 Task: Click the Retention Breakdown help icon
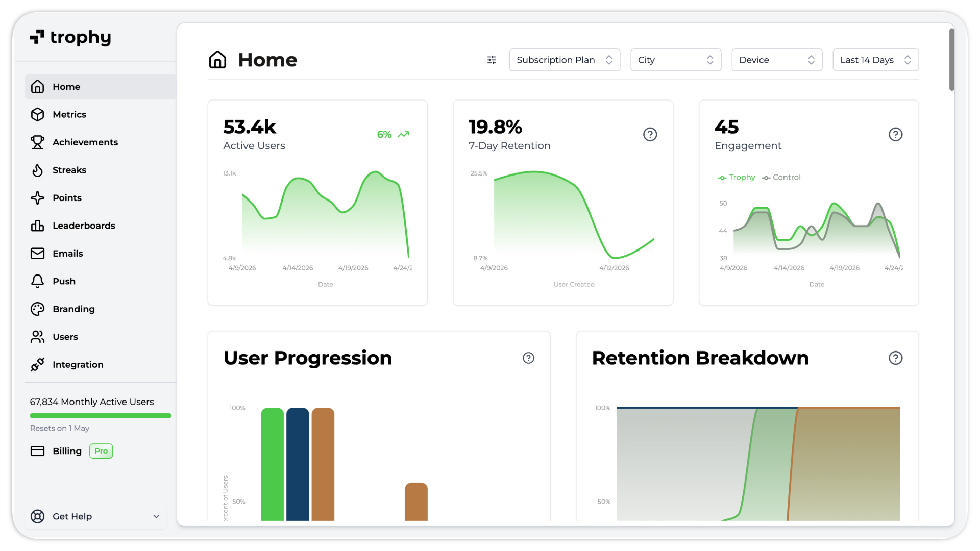pyautogui.click(x=895, y=358)
